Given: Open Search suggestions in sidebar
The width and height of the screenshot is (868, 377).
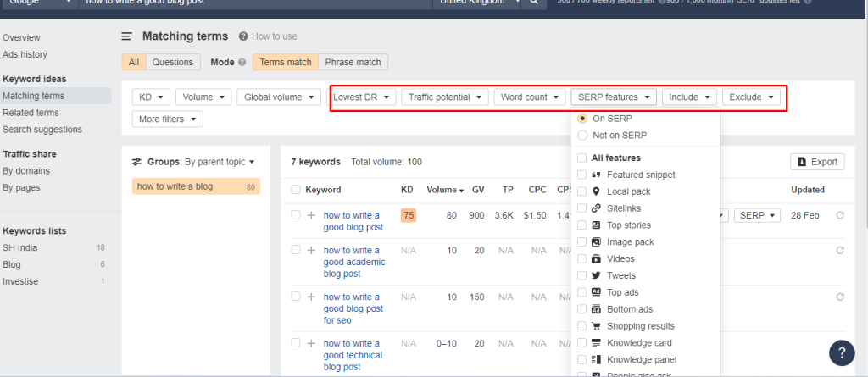Looking at the screenshot, I should pyautogui.click(x=42, y=130).
